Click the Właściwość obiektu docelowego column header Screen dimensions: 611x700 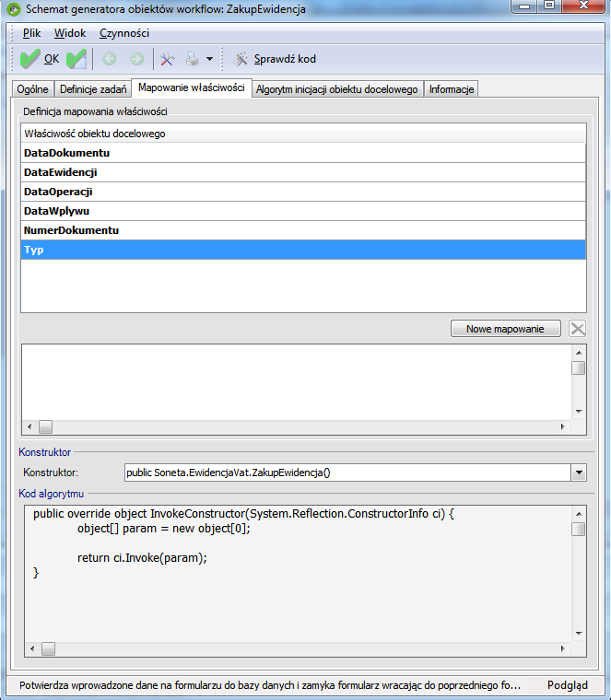click(303, 134)
